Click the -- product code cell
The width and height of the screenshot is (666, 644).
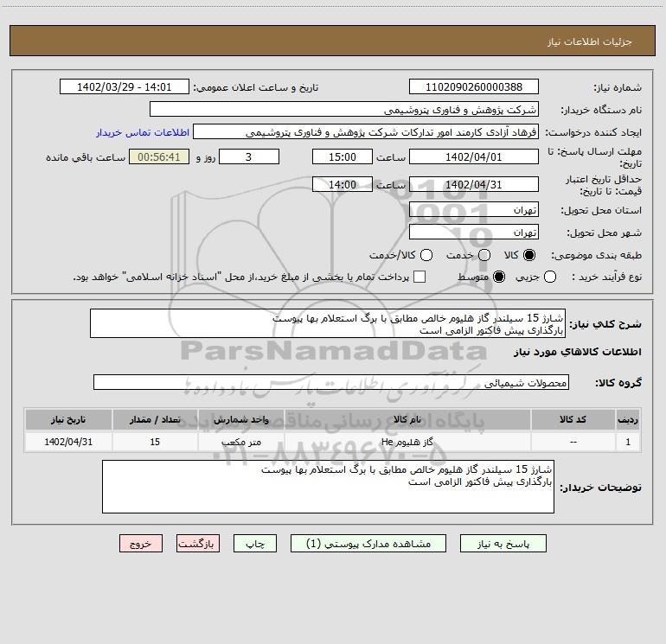tap(573, 442)
